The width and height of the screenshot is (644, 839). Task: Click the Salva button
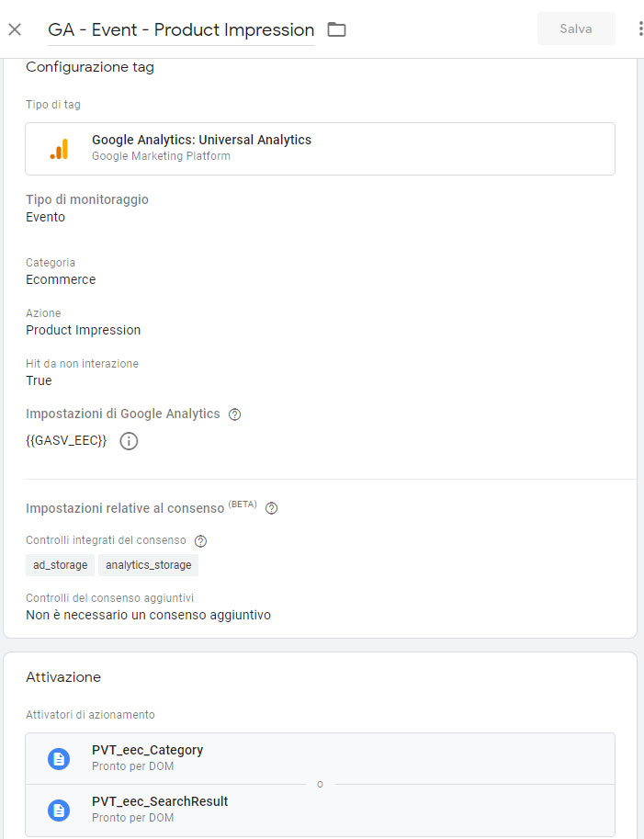click(x=575, y=28)
